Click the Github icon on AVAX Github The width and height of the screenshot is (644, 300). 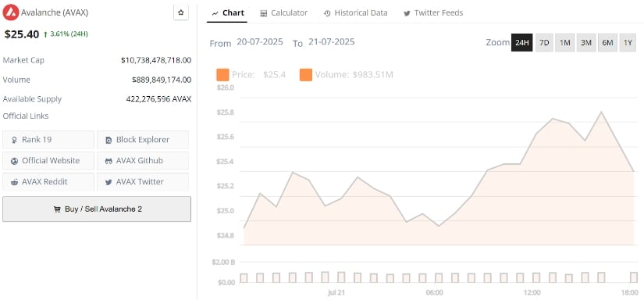click(109, 161)
